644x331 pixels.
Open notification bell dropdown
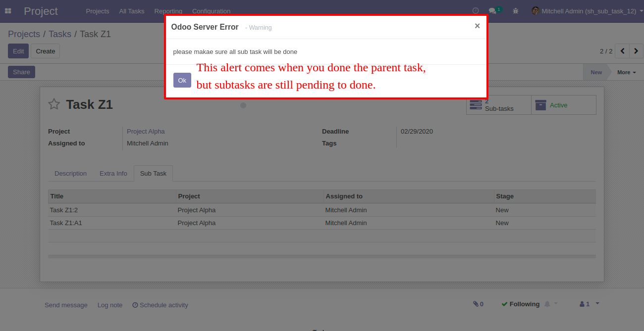551,304
